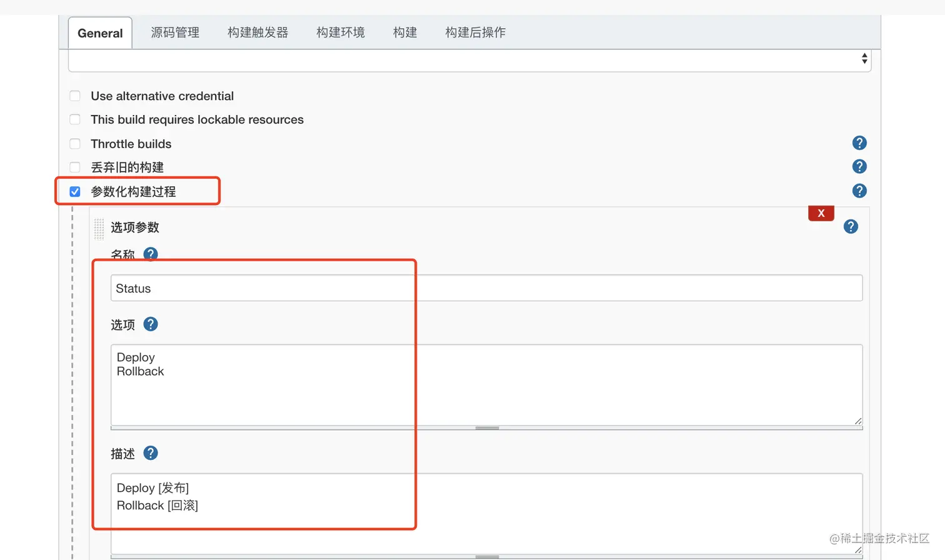This screenshot has width=945, height=560.
Task: Show help for 名称 field
Action: point(151,254)
